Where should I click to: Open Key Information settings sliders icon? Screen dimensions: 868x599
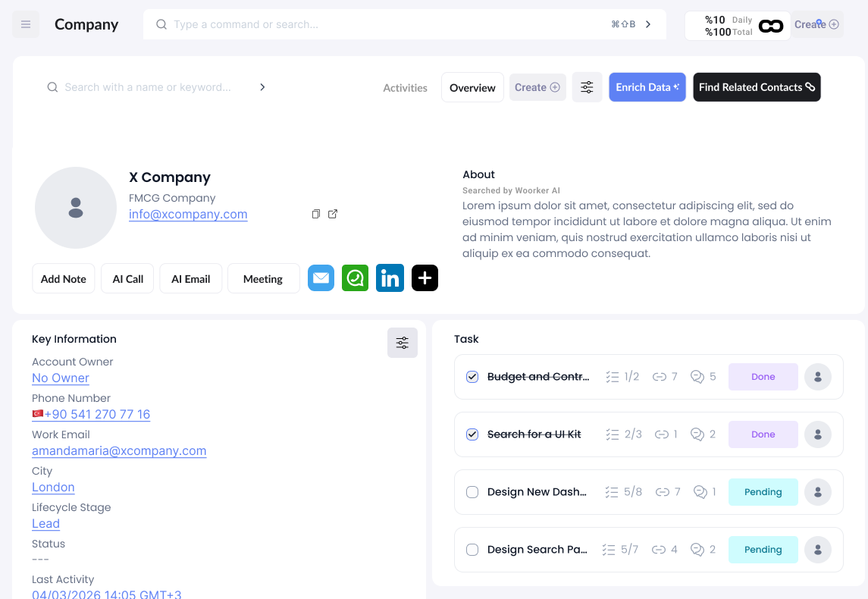coord(403,343)
